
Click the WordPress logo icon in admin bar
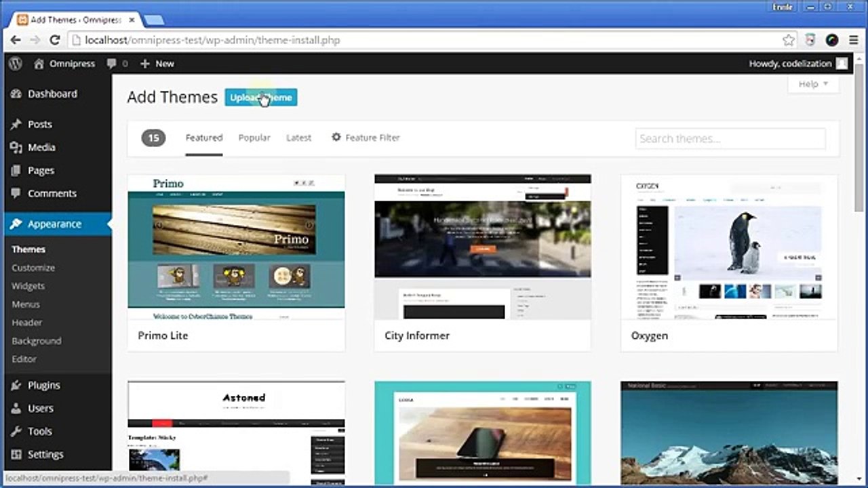pos(16,63)
